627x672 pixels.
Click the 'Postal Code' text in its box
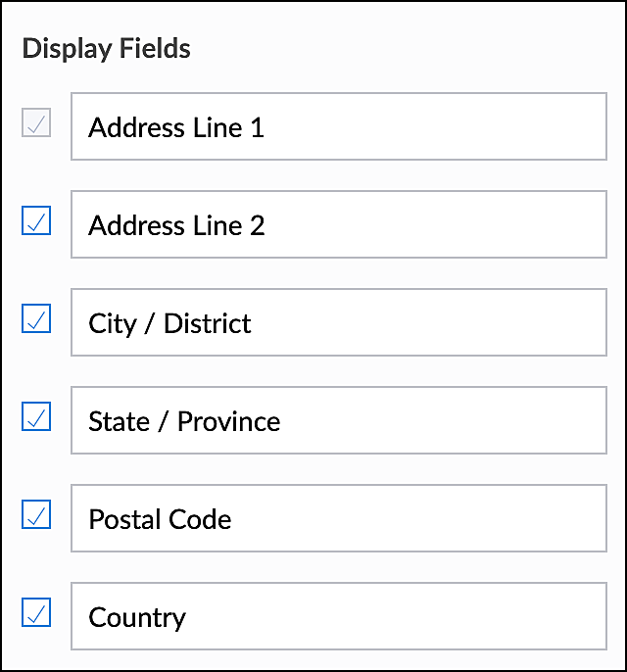pyautogui.click(x=160, y=519)
